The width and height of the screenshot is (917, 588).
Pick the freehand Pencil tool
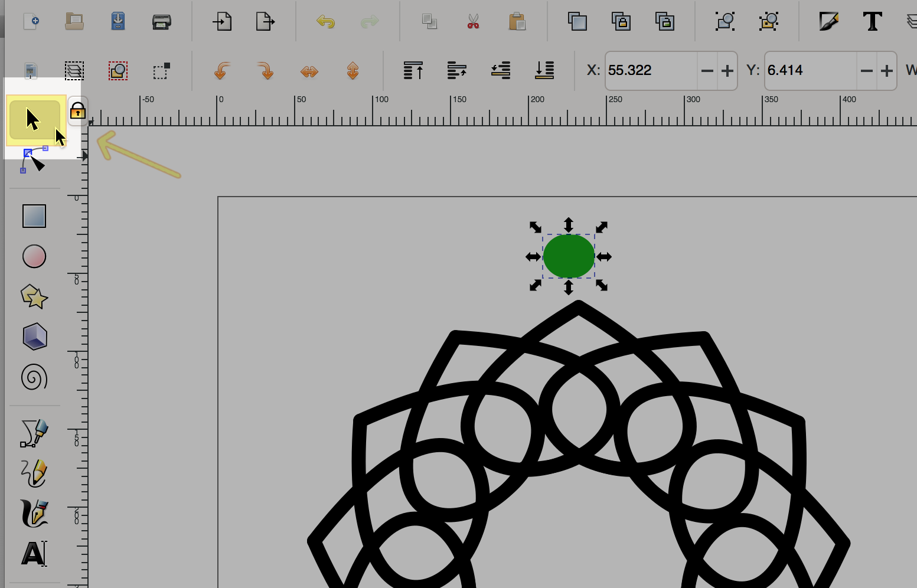34,473
